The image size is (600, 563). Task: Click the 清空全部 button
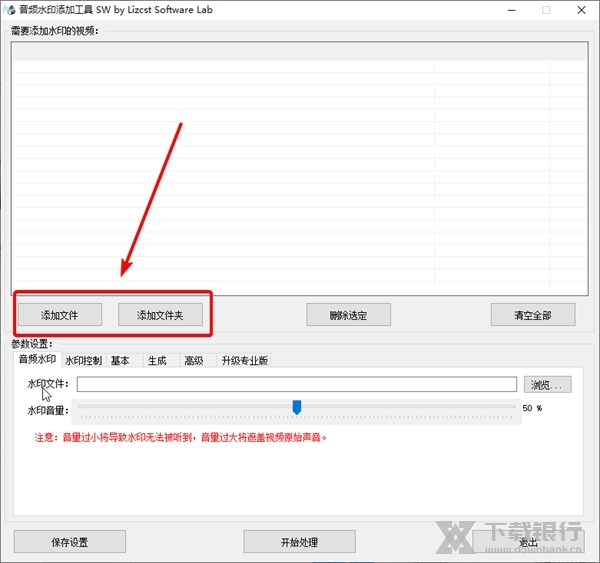pos(533,315)
